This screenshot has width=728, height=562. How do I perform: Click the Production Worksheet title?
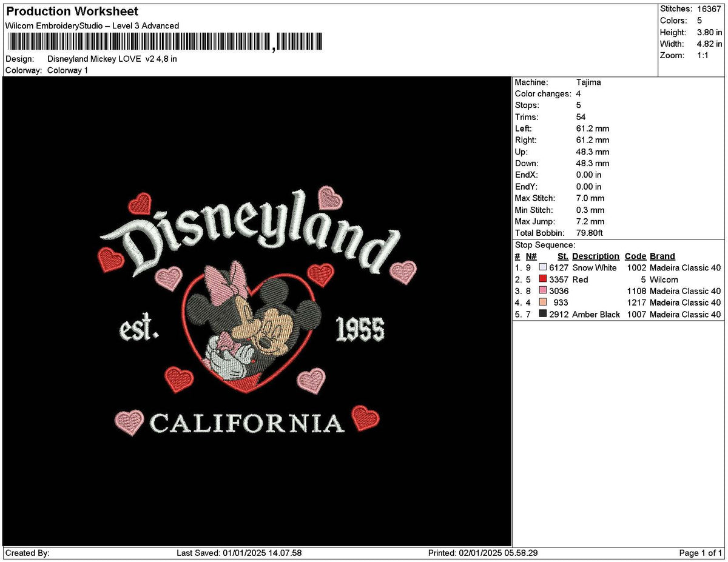[72, 12]
